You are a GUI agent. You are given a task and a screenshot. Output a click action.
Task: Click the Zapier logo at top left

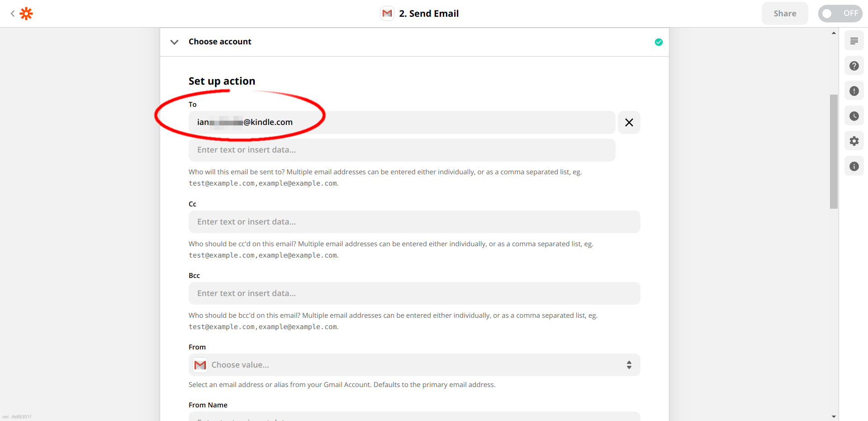[26, 14]
